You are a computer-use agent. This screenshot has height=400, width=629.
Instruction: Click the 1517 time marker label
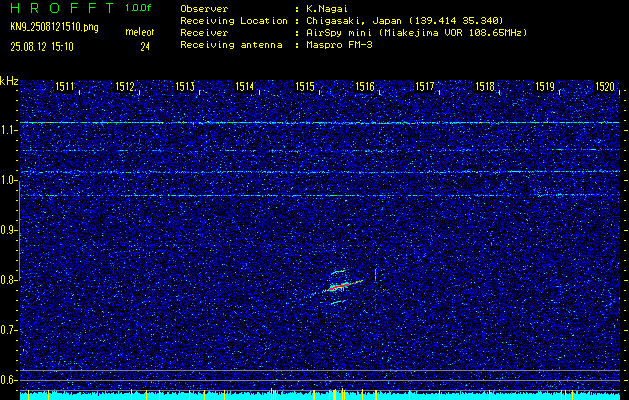pyautogui.click(x=425, y=87)
